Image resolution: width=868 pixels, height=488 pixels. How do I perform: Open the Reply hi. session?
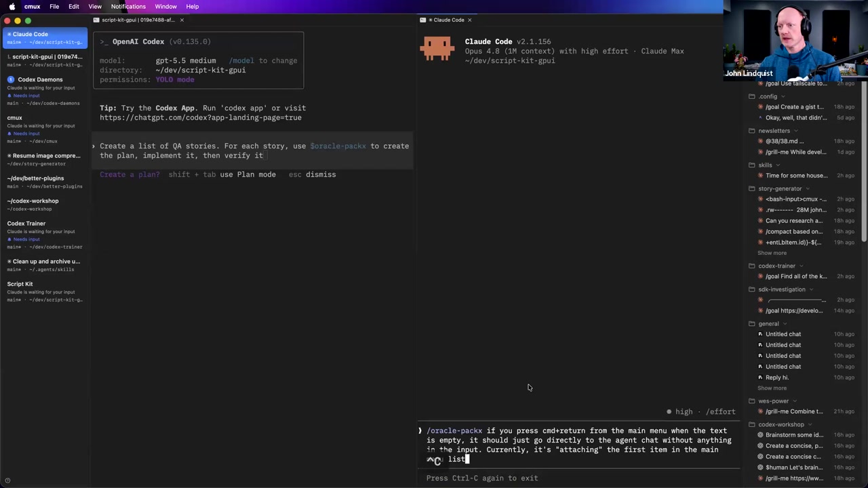[x=777, y=378]
